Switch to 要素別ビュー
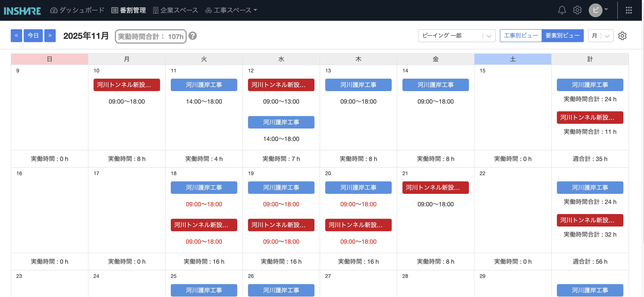 tap(562, 36)
